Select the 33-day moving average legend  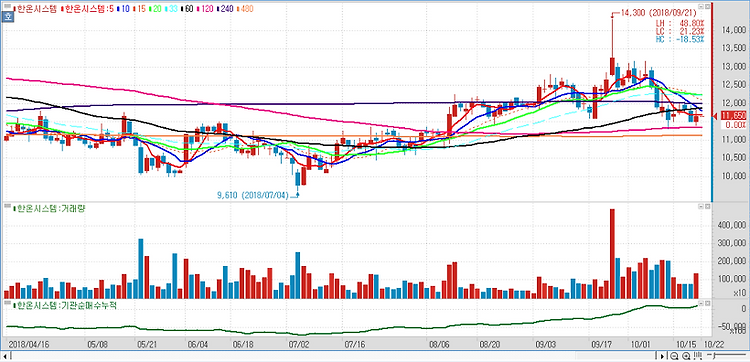(171, 9)
